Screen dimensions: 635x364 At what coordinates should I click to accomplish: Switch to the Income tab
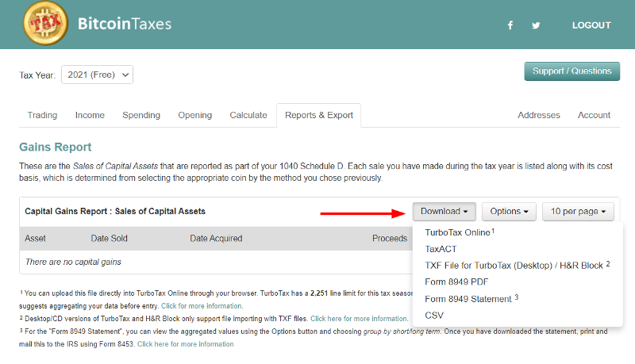pyautogui.click(x=90, y=115)
